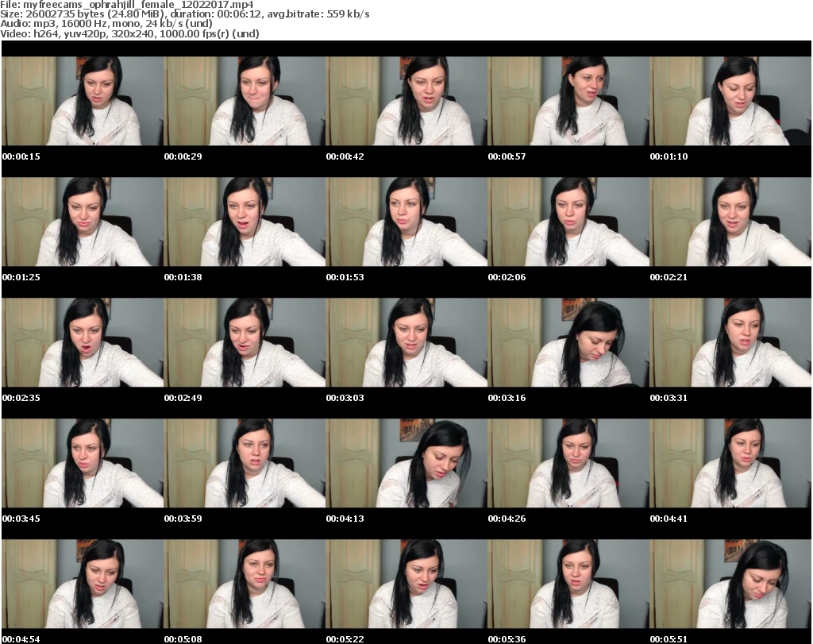
Task: Select the thumbnail frame at 00:04:13
Action: [406, 463]
